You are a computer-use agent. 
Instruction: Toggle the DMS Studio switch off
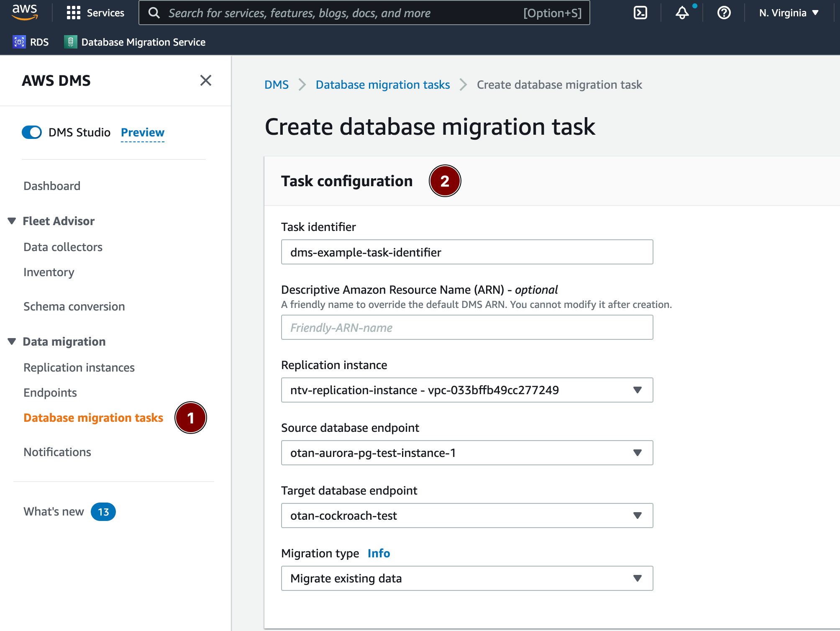click(x=32, y=132)
